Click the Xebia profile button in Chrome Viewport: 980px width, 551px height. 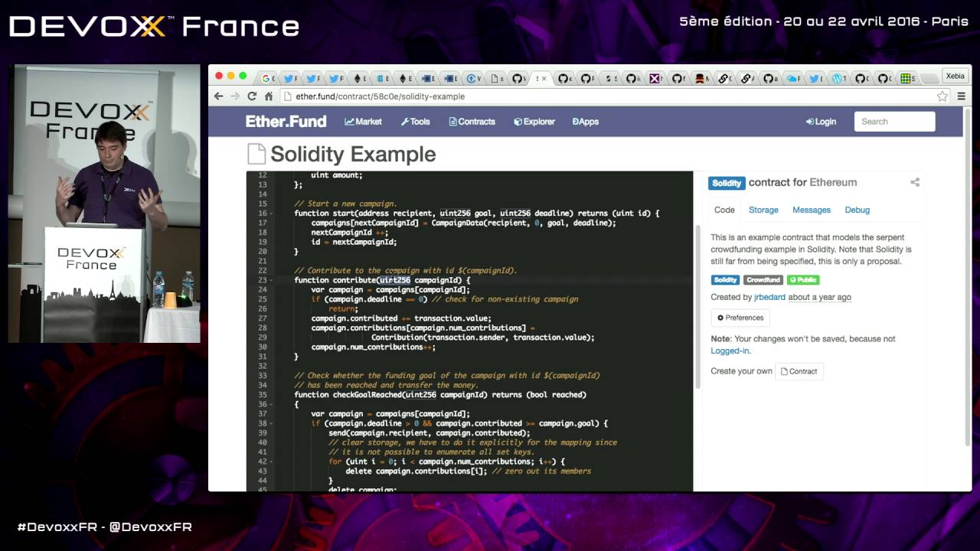coord(955,76)
